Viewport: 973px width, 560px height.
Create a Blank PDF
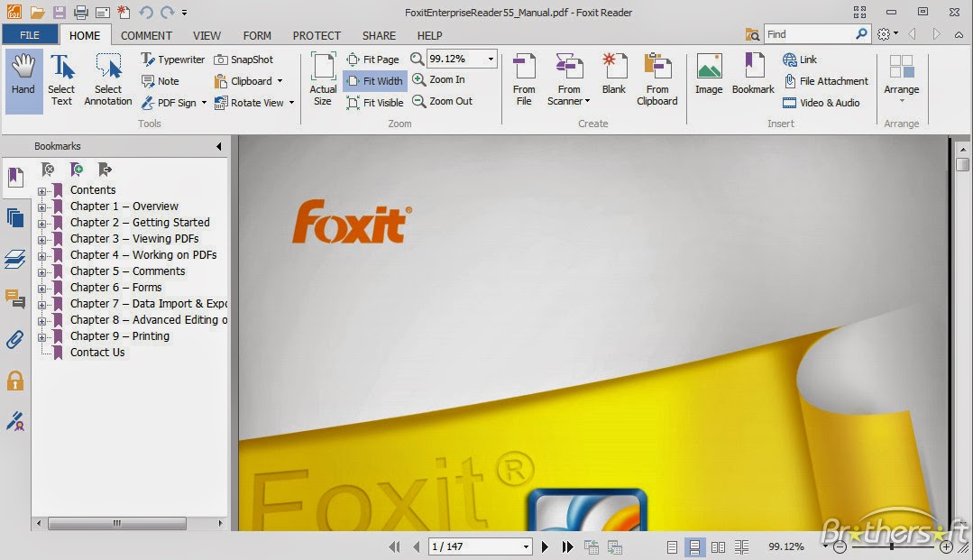[x=614, y=75]
